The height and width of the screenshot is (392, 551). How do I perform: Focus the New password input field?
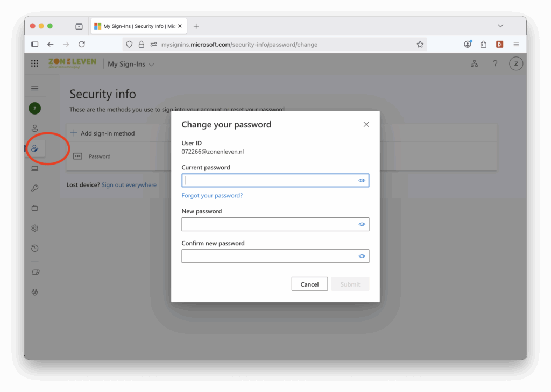point(275,224)
